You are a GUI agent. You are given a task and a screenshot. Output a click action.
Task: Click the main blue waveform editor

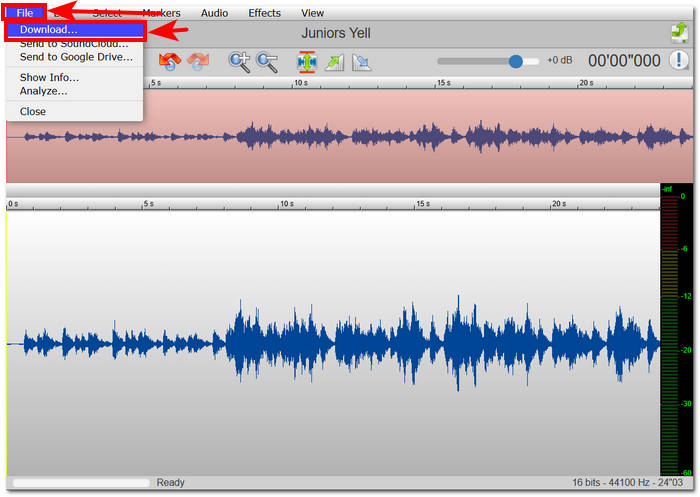point(333,343)
